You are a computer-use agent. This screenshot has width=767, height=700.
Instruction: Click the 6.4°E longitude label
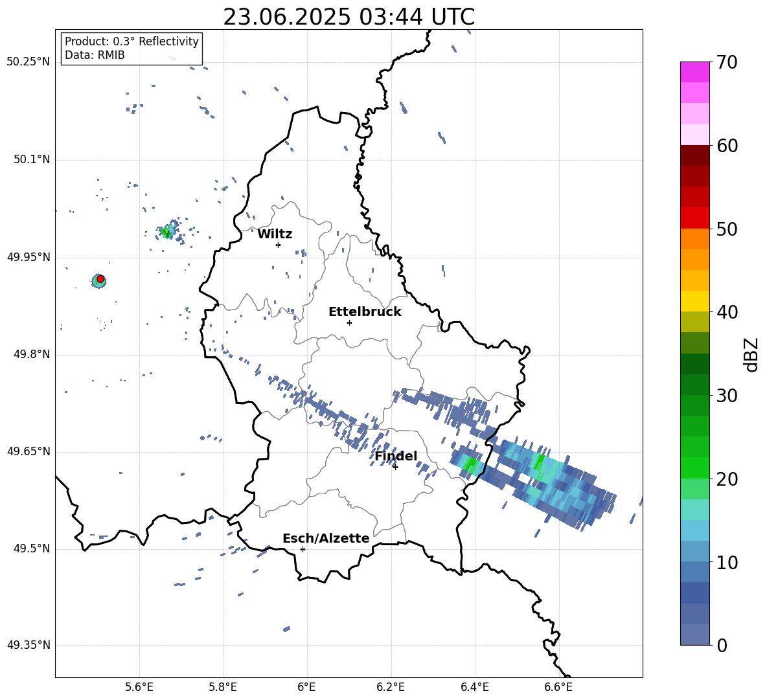pyautogui.click(x=474, y=687)
